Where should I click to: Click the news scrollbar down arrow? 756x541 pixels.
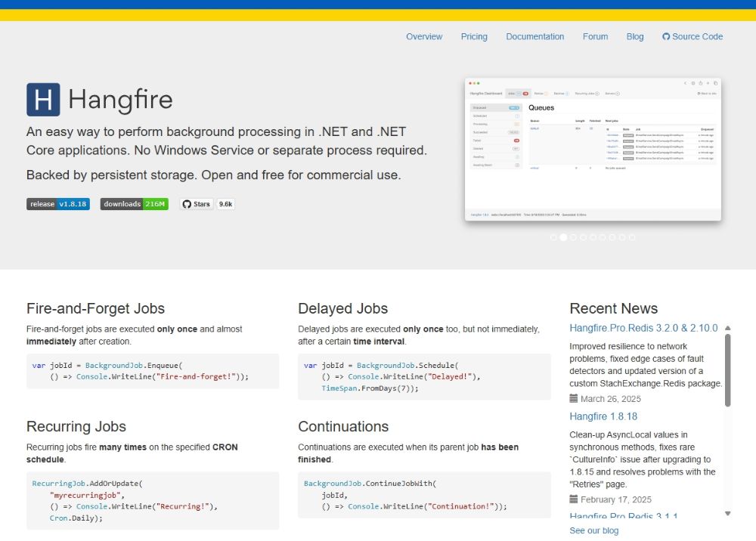pos(727,514)
